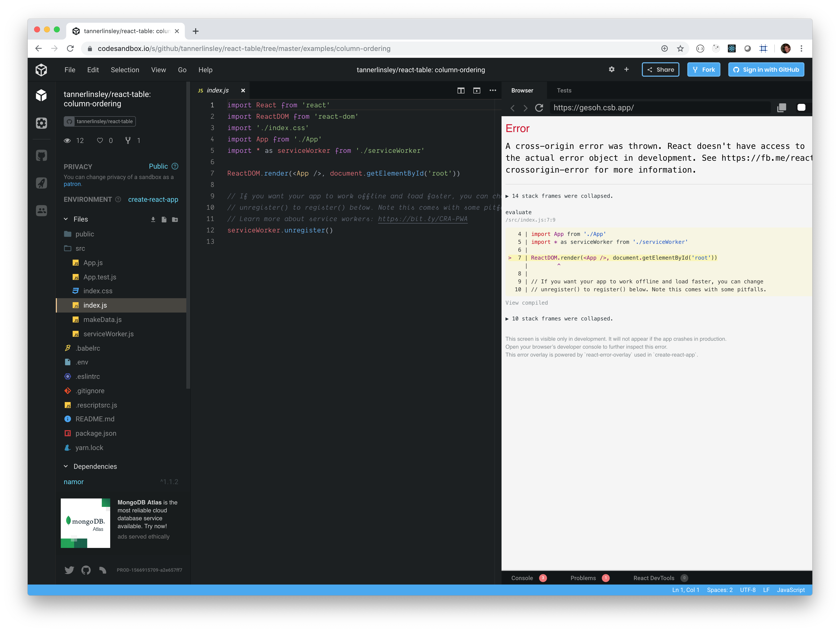Open the GitHub panel in sidebar
This screenshot has height=632, width=840.
point(42,155)
